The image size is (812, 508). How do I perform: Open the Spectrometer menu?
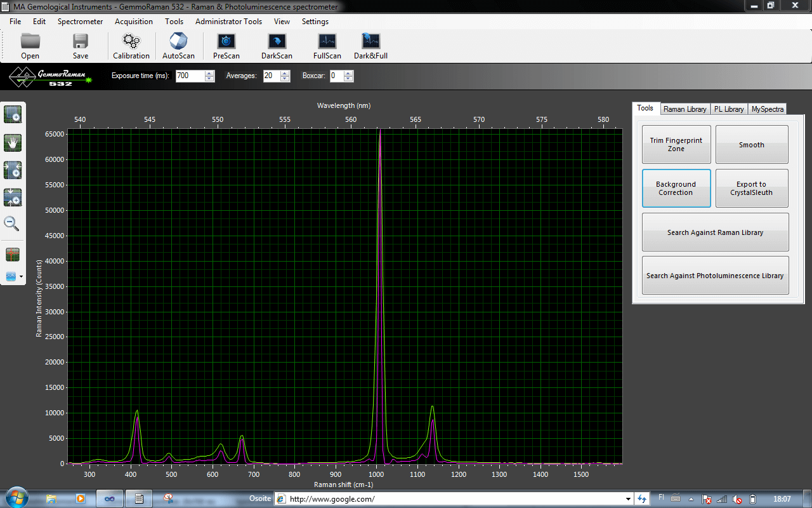click(80, 21)
